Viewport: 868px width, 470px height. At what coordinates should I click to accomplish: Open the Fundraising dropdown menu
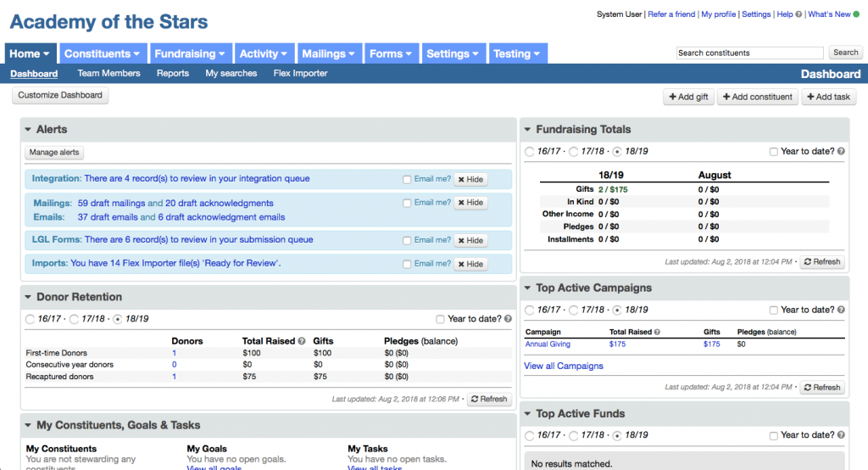tap(190, 53)
